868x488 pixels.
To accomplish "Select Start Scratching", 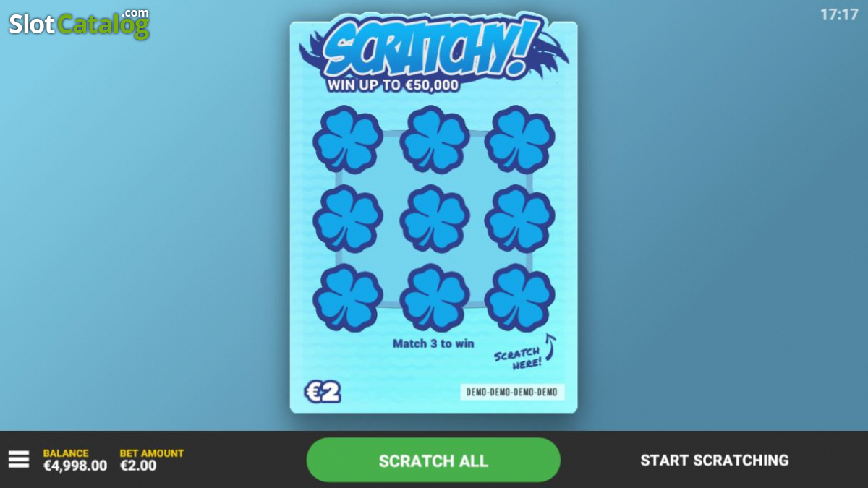I will (715, 461).
